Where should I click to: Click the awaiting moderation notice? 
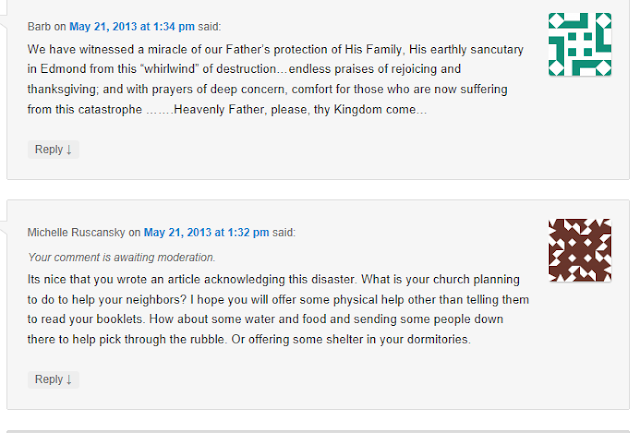point(121,257)
